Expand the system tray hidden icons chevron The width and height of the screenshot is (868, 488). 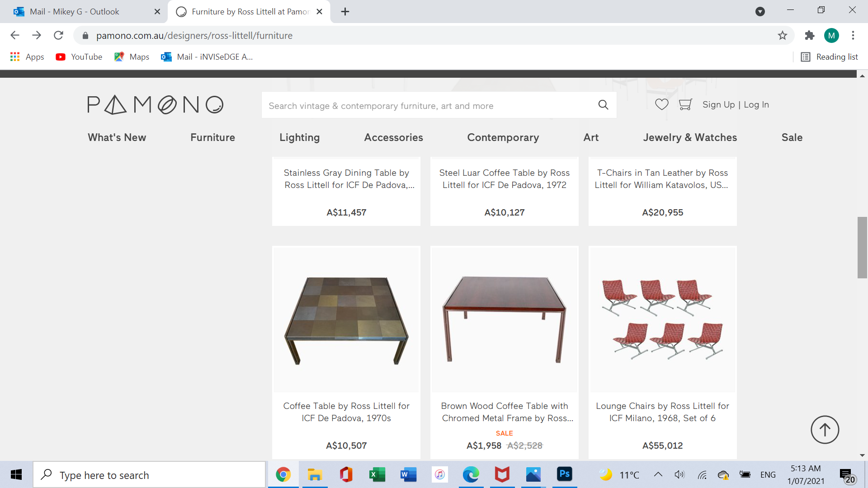click(x=658, y=474)
